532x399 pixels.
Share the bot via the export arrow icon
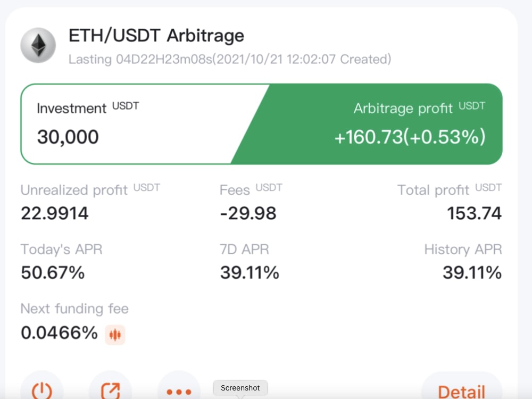(111, 389)
